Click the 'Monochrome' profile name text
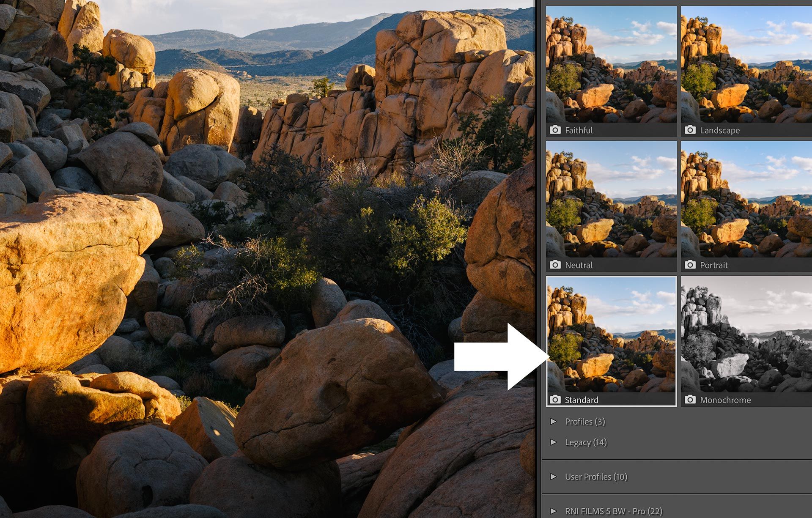 [725, 400]
